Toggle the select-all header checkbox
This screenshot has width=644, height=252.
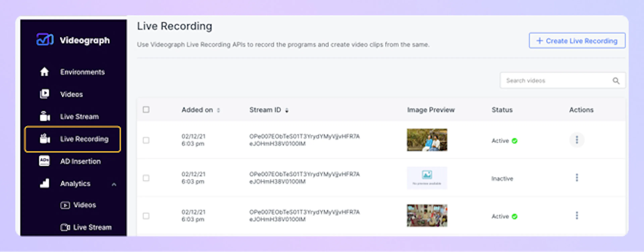coord(146,110)
